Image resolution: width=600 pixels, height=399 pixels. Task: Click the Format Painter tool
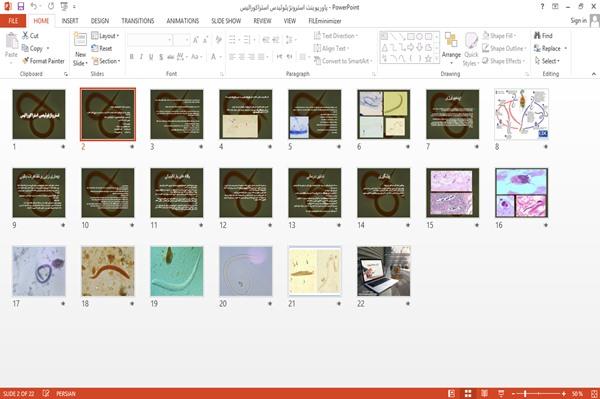tap(43, 61)
